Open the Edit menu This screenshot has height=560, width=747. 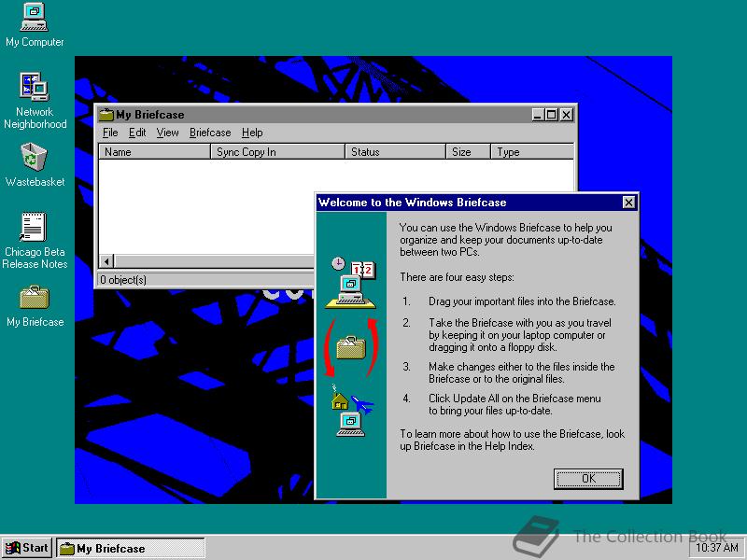coord(137,133)
